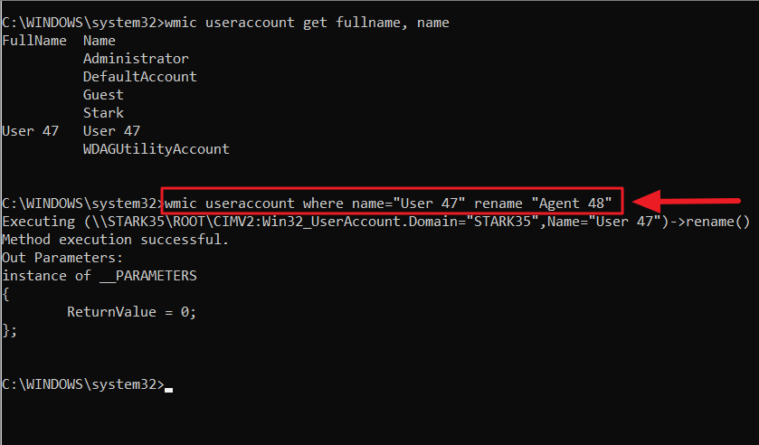Select the Guest account name
Viewport: 759px width, 445px height.
103,95
